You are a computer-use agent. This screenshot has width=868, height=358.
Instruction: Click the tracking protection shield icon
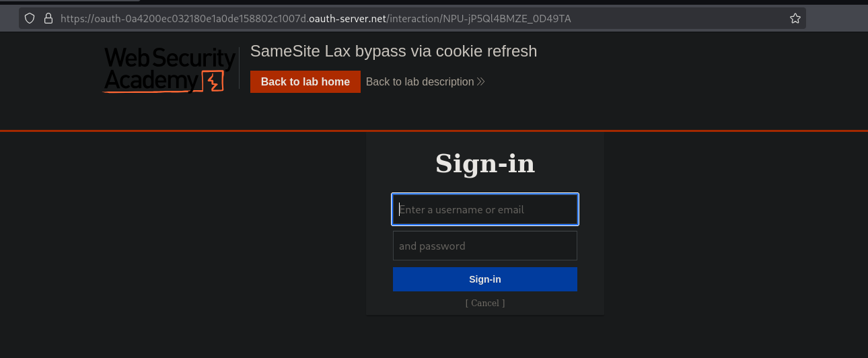(x=30, y=19)
